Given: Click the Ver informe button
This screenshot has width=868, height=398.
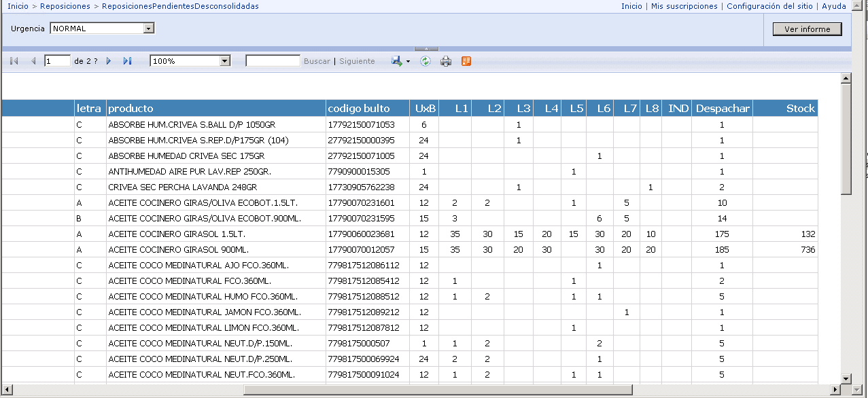Looking at the screenshot, I should coord(808,29).
